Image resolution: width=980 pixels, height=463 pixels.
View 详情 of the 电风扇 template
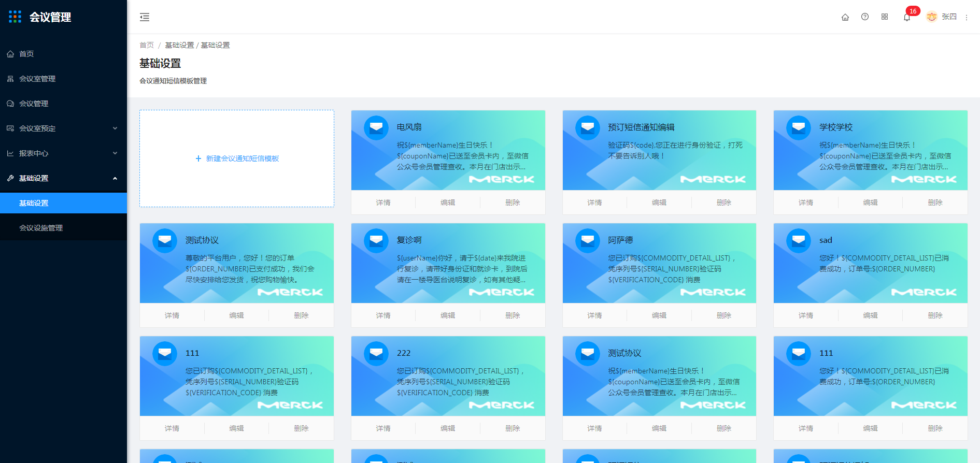coord(384,202)
